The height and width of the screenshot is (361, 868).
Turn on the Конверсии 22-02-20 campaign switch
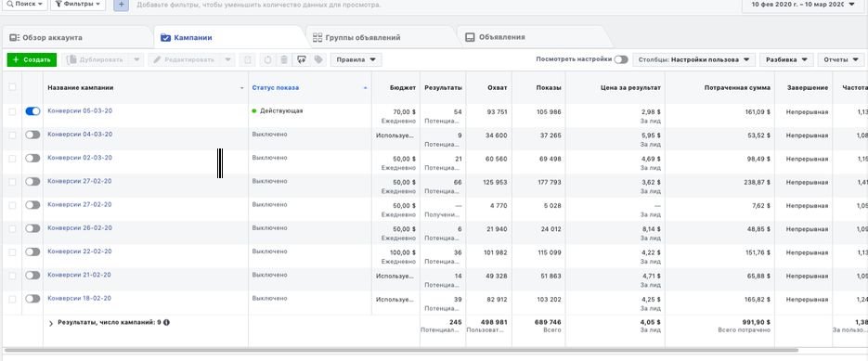(32, 251)
